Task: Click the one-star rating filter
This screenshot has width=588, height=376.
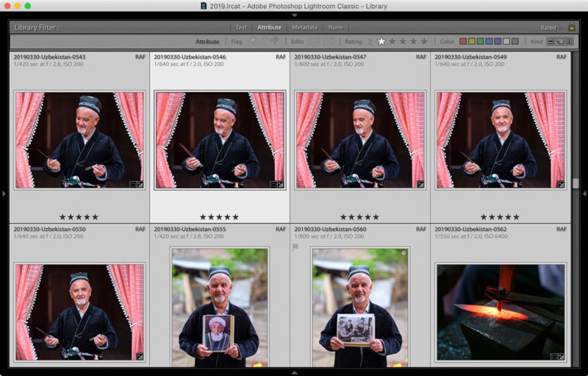Action: (381, 42)
